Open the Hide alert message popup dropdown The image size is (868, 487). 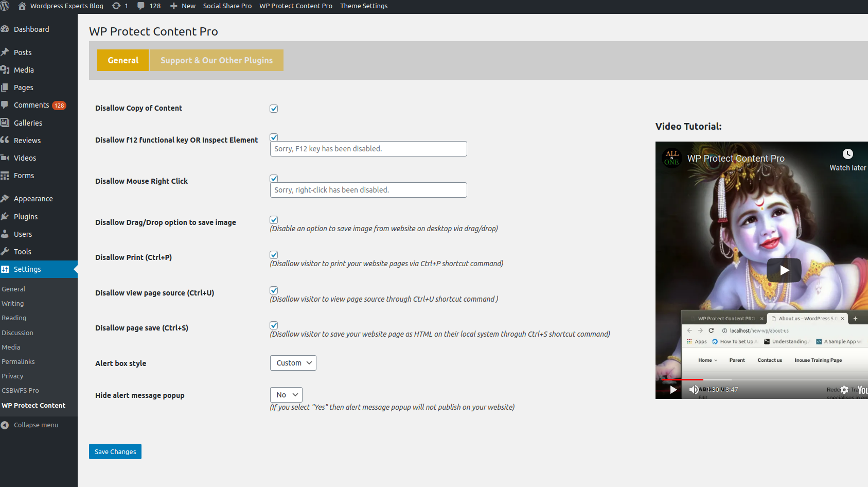coord(286,395)
